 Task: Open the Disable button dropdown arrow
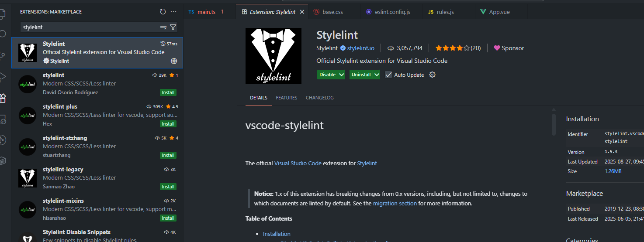[x=342, y=75]
